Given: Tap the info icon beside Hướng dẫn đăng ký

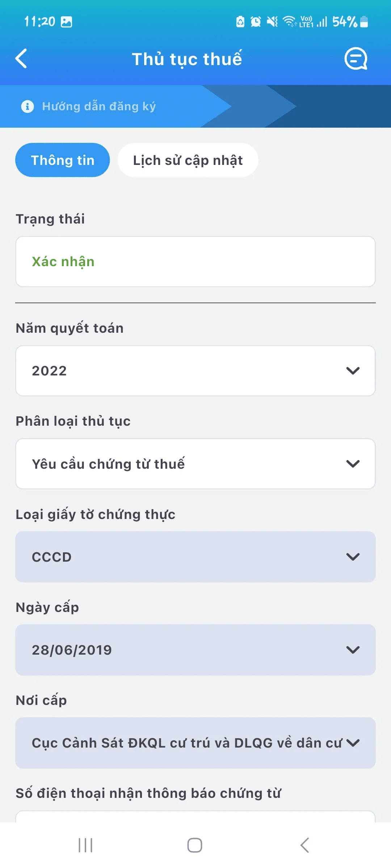Looking at the screenshot, I should click(28, 106).
